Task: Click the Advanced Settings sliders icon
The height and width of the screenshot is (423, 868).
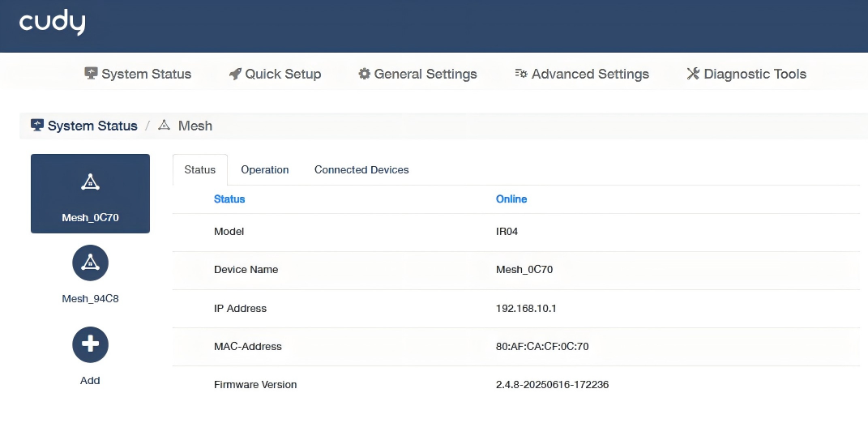Action: (521, 74)
